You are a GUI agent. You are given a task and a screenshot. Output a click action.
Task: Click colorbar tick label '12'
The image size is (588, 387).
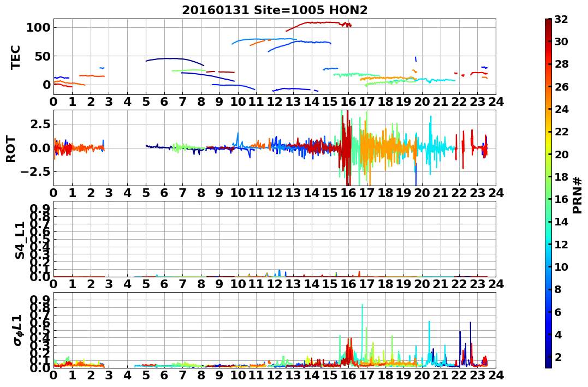[561, 244]
